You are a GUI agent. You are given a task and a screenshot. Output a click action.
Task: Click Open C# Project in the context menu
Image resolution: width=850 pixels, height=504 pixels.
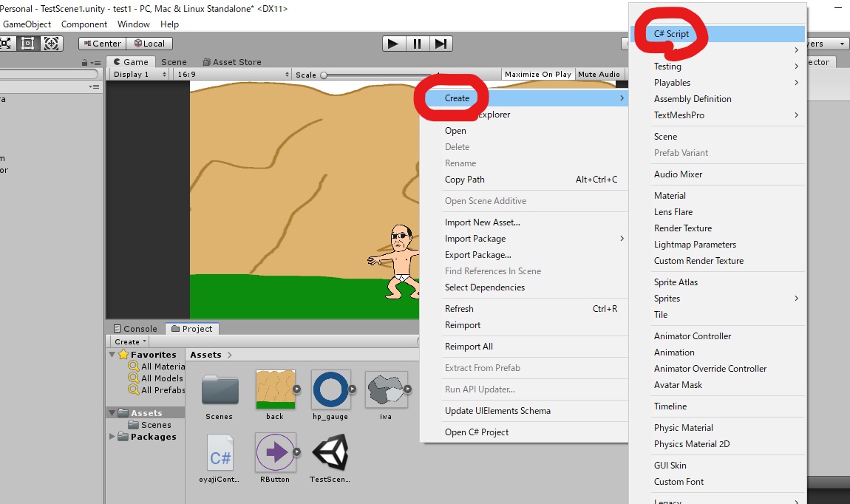(x=523, y=432)
